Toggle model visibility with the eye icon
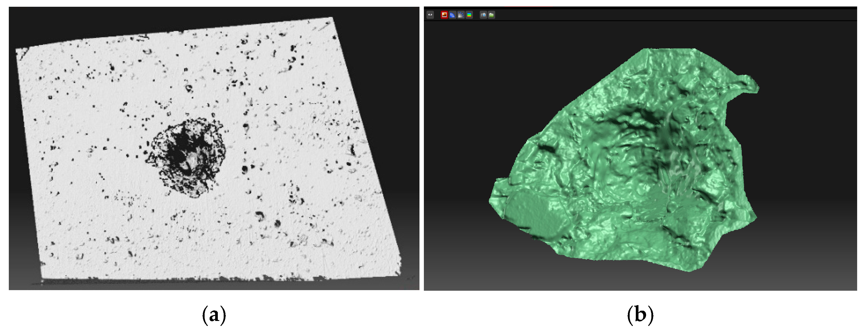This screenshot has width=868, height=328. 430,14
